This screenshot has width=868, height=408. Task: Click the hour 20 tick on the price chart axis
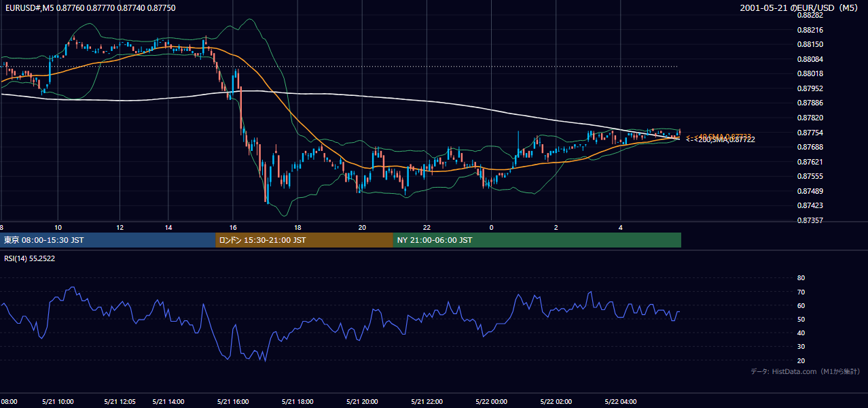362,227
